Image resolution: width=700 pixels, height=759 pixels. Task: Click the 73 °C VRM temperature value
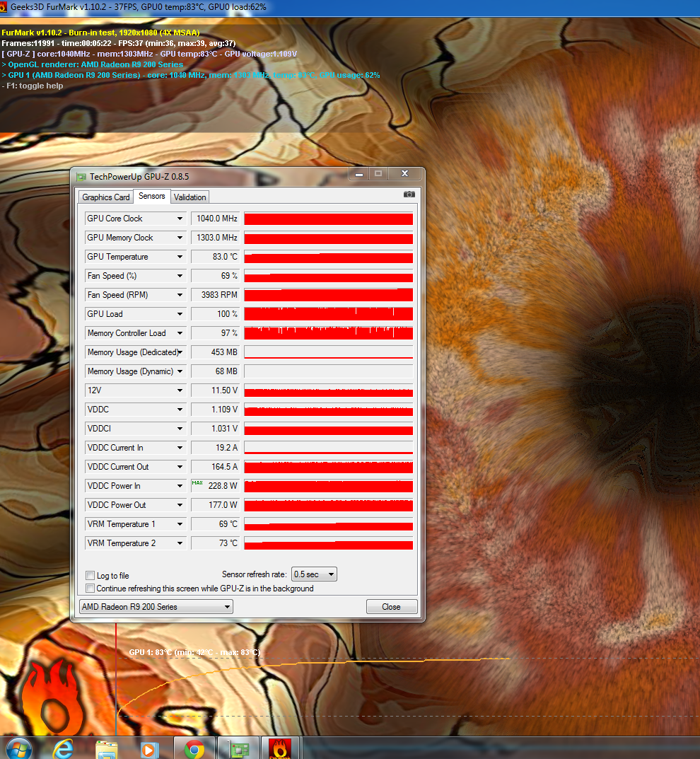pyautogui.click(x=215, y=543)
